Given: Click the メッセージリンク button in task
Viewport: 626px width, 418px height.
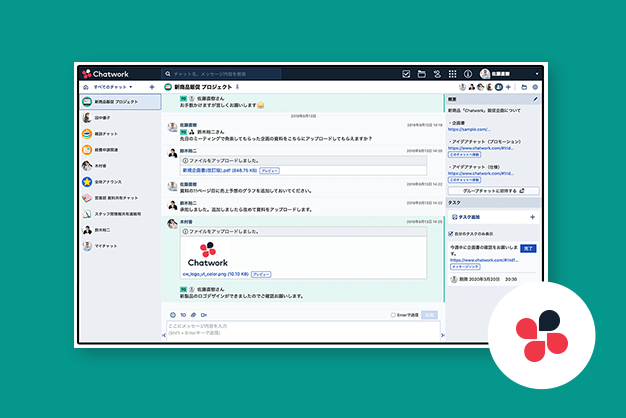Looking at the screenshot, I should 465,266.
